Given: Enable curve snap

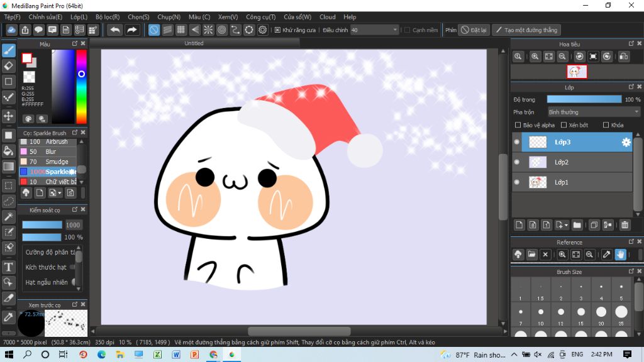Looking at the screenshot, I should click(x=235, y=30).
